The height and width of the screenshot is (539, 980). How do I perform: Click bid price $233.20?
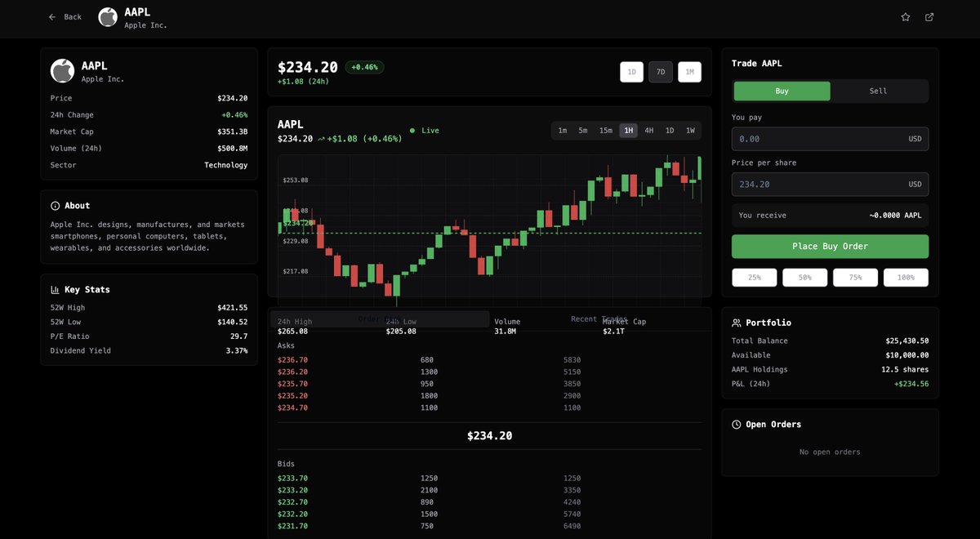292,491
